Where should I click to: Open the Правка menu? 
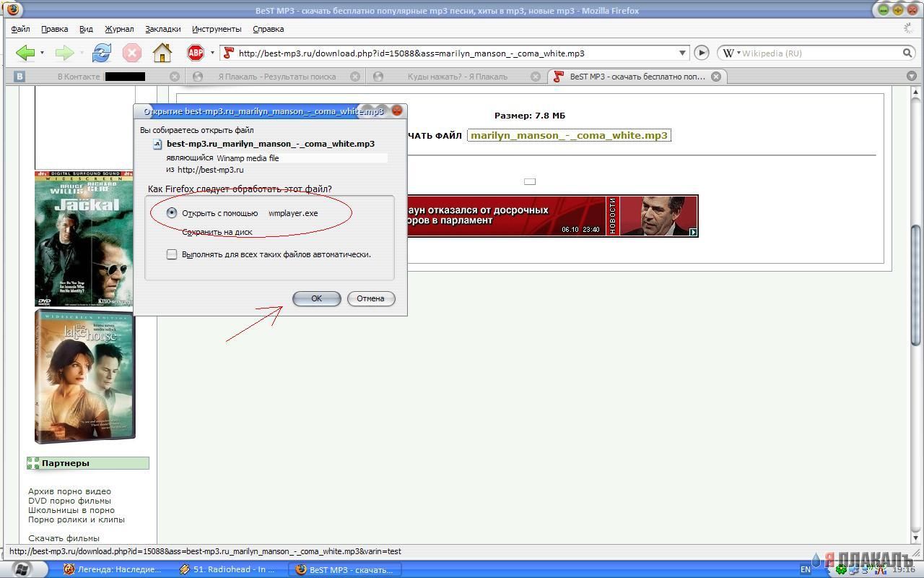point(54,29)
